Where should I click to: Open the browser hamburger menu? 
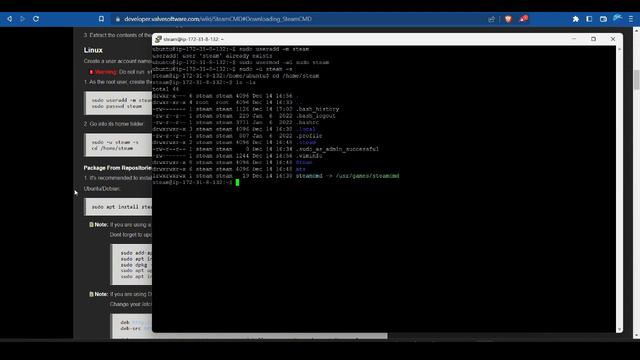click(x=631, y=19)
